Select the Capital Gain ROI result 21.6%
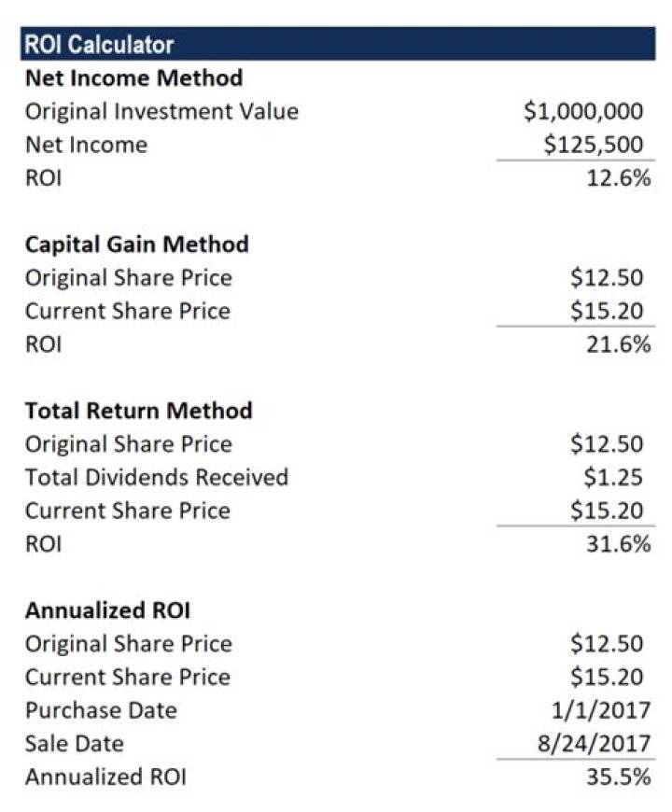Viewport: 672px width, 812px height. [x=619, y=344]
